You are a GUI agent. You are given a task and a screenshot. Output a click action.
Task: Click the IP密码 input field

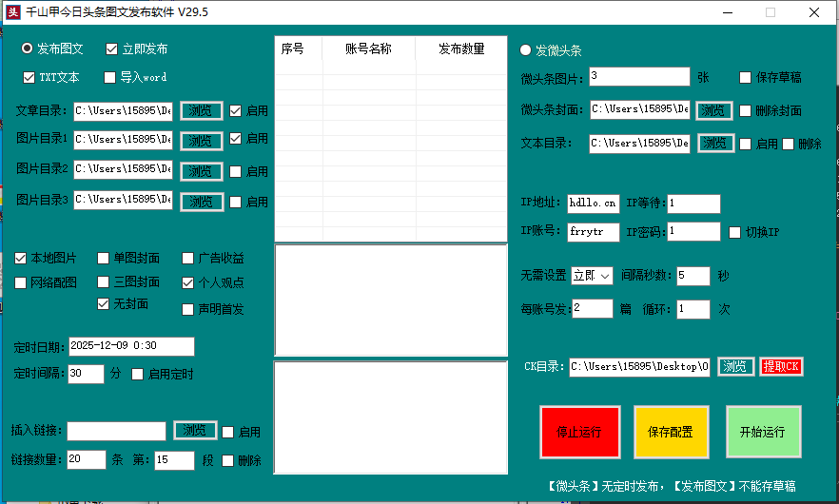(x=693, y=232)
